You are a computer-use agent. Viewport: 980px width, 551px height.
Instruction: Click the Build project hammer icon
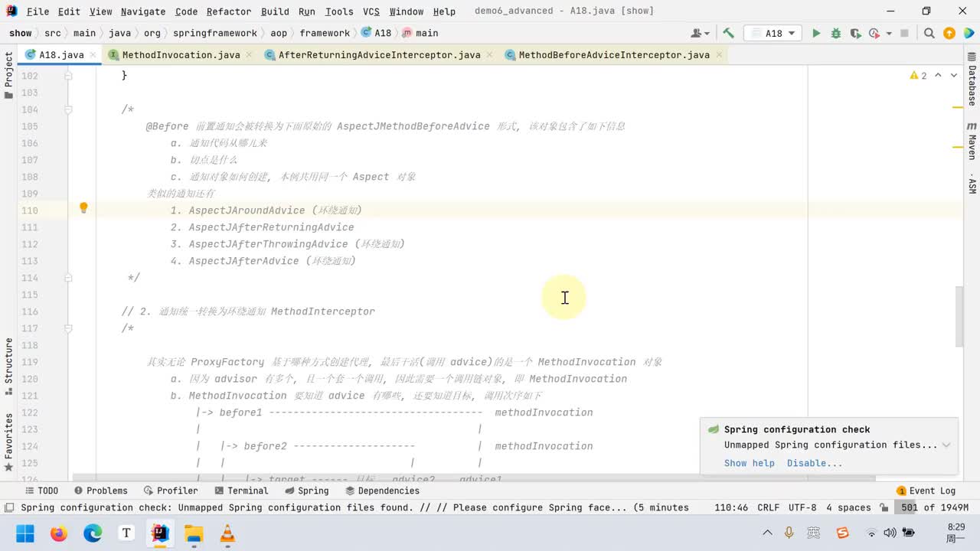click(x=728, y=33)
